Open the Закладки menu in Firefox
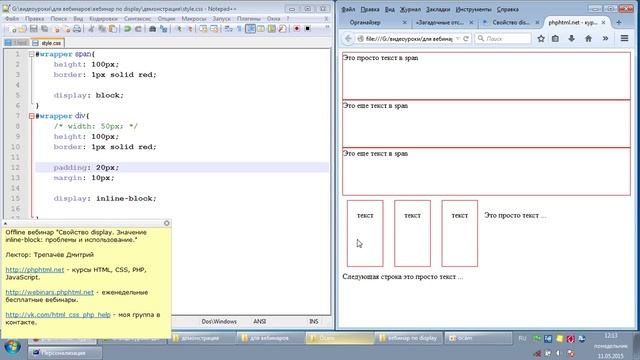Image resolution: width=640 pixels, height=360 pixels. [438, 9]
